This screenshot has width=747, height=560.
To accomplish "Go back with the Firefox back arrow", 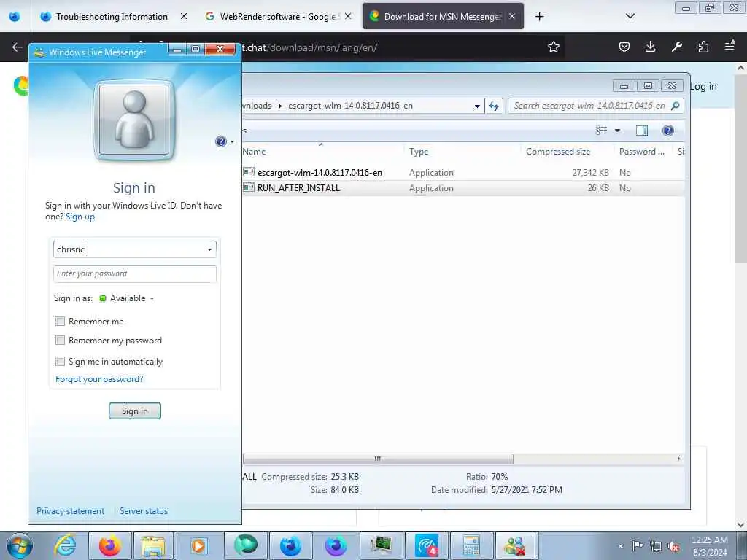I will coord(18,47).
